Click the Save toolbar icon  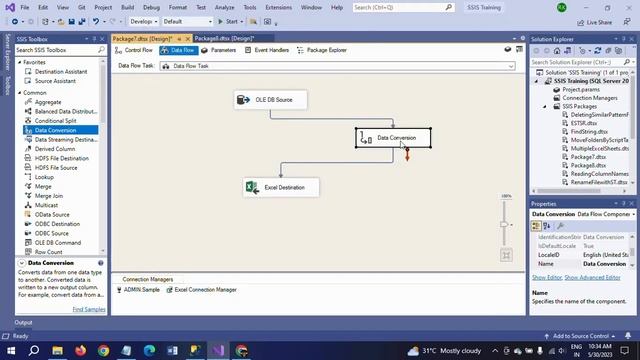tap(71, 22)
